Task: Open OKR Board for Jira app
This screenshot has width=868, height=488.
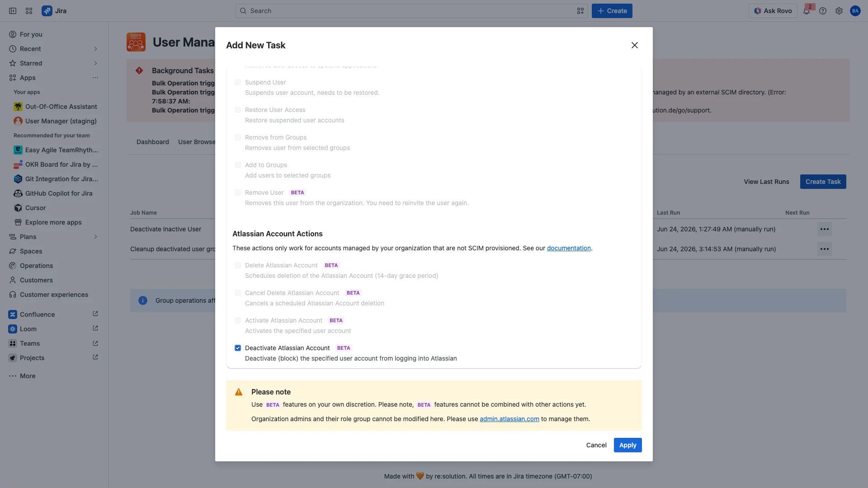Action: pos(56,164)
